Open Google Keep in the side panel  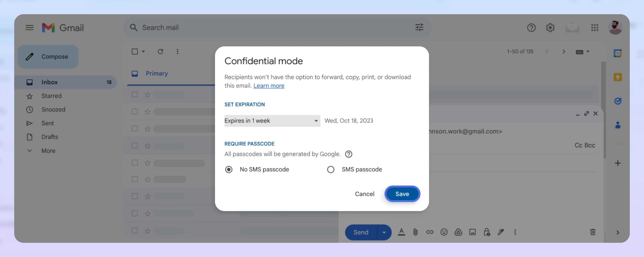coord(617,77)
